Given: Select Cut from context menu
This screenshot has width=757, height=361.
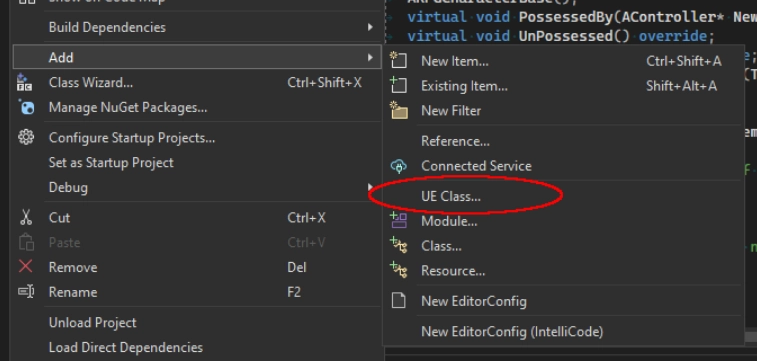Looking at the screenshot, I should click(x=196, y=218).
